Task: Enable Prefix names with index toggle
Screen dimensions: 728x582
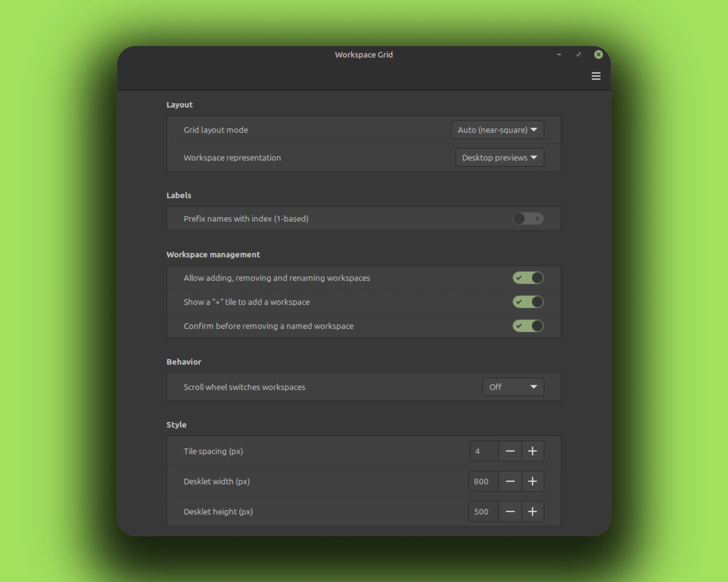Action: [x=528, y=219]
